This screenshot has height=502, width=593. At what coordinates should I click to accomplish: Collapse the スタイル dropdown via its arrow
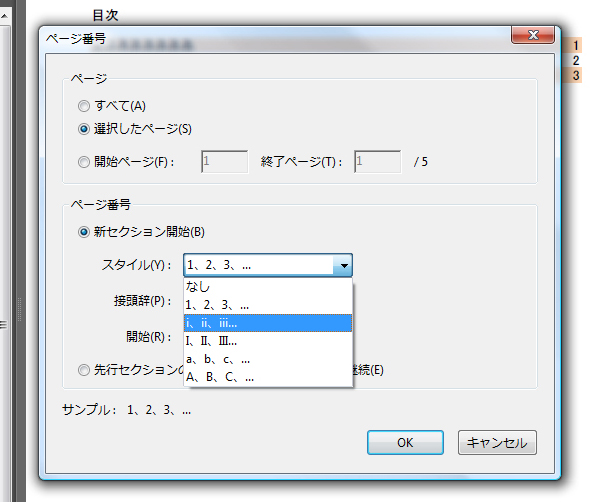[343, 265]
